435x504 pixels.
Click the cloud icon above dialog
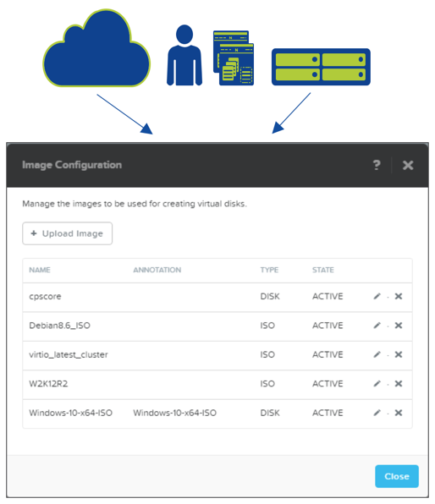(x=96, y=48)
